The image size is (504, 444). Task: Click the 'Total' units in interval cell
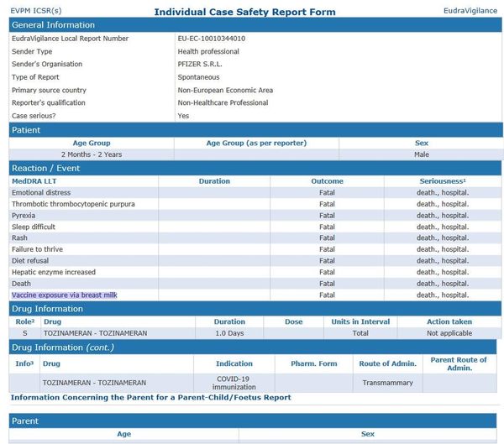pos(360,333)
